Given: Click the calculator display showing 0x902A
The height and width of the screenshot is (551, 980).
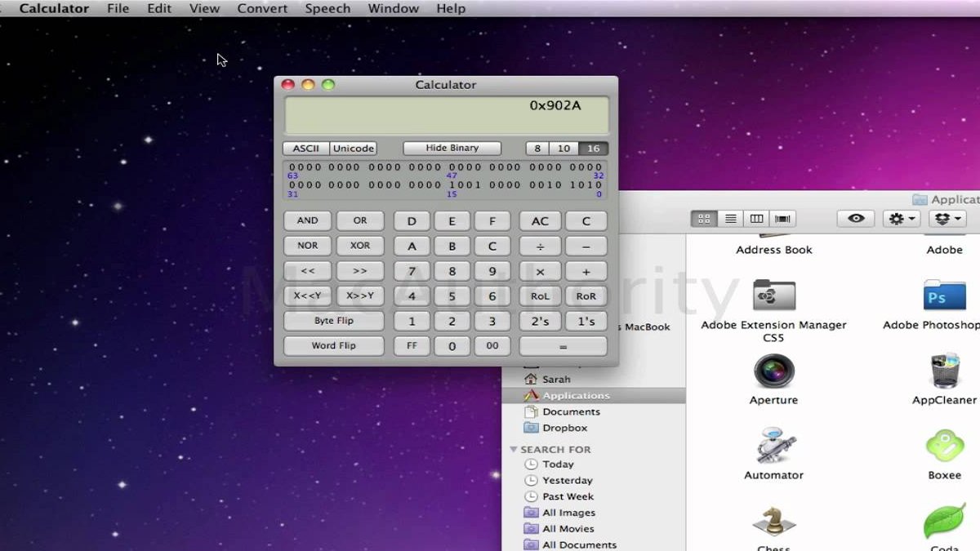Looking at the screenshot, I should click(x=447, y=115).
